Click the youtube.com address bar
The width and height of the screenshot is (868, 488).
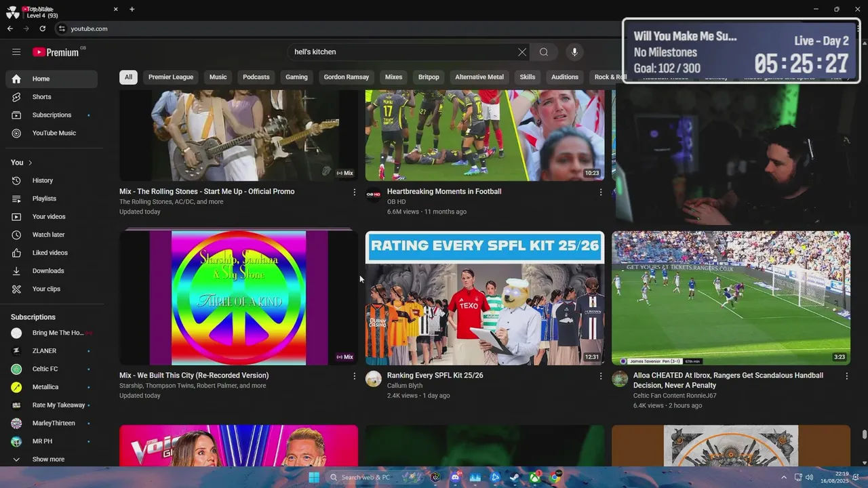click(339, 28)
